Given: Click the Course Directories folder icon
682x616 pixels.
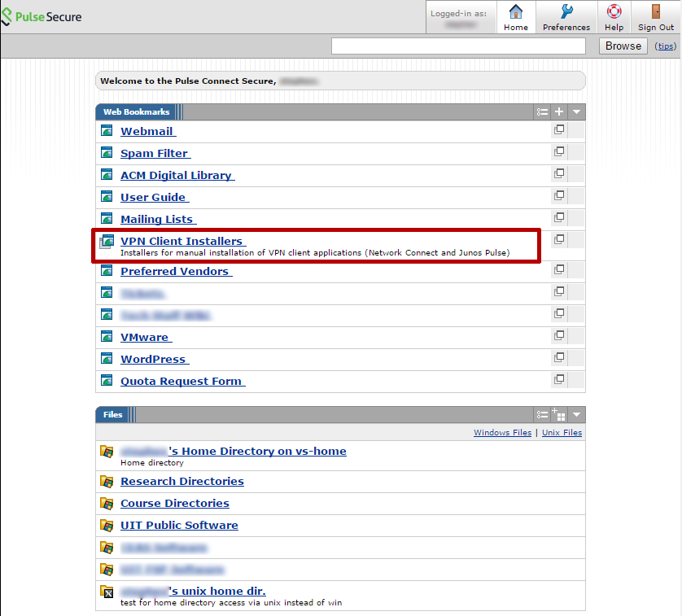Looking at the screenshot, I should point(107,504).
